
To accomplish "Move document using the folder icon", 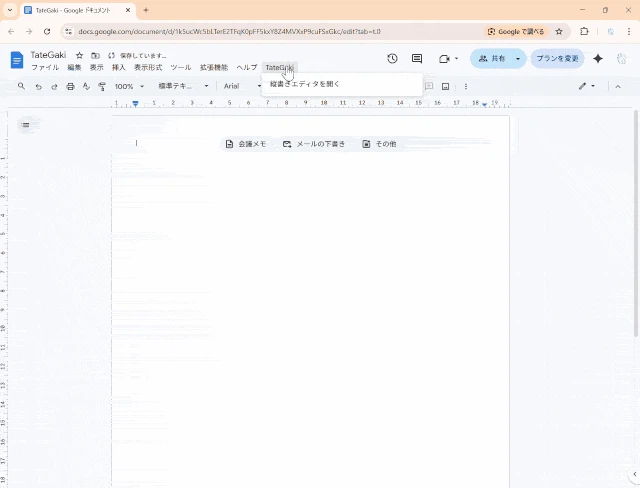I will pyautogui.click(x=96, y=55).
